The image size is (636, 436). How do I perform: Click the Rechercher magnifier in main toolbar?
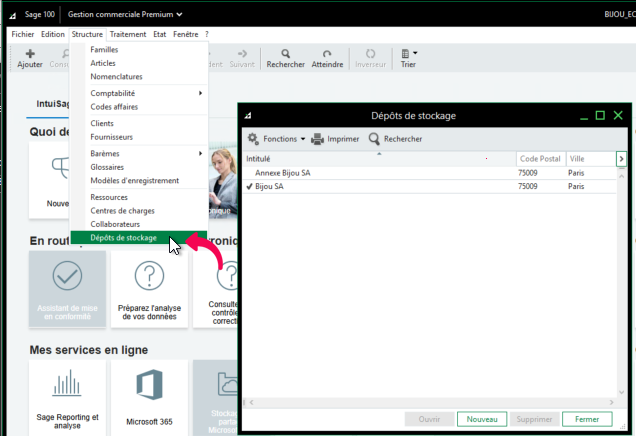[286, 53]
